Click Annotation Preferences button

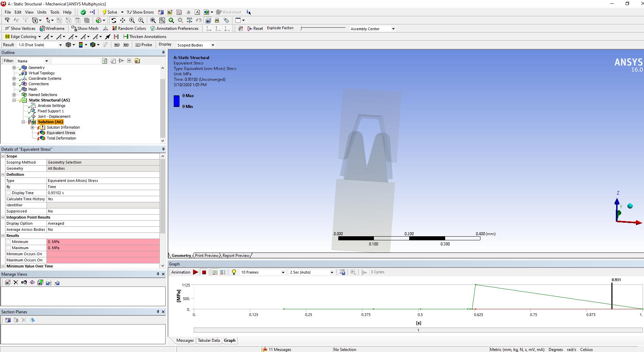tap(174, 29)
